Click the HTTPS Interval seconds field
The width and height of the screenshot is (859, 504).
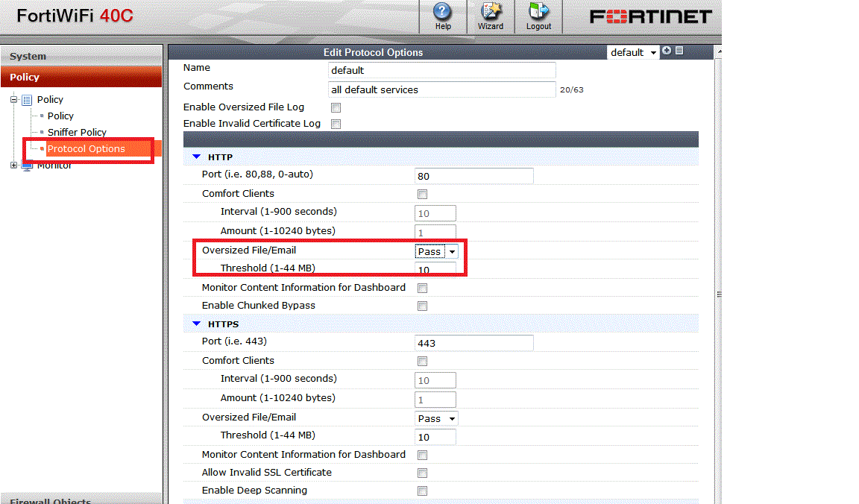[x=435, y=380]
